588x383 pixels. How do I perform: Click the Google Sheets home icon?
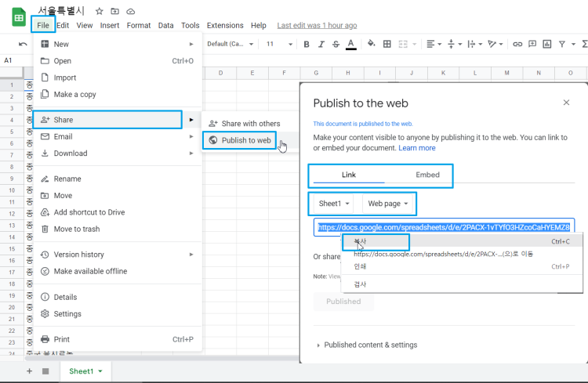click(19, 17)
